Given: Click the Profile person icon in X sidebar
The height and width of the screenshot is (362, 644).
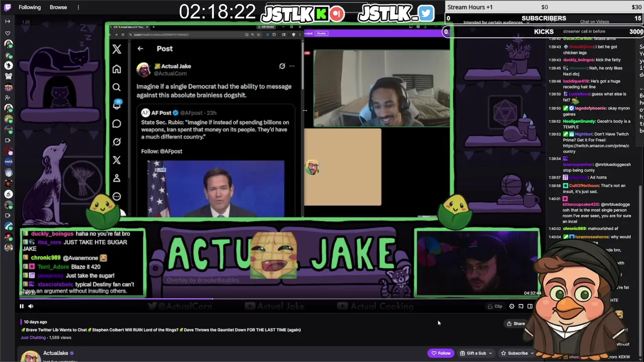Looking at the screenshot, I should 117,178.
